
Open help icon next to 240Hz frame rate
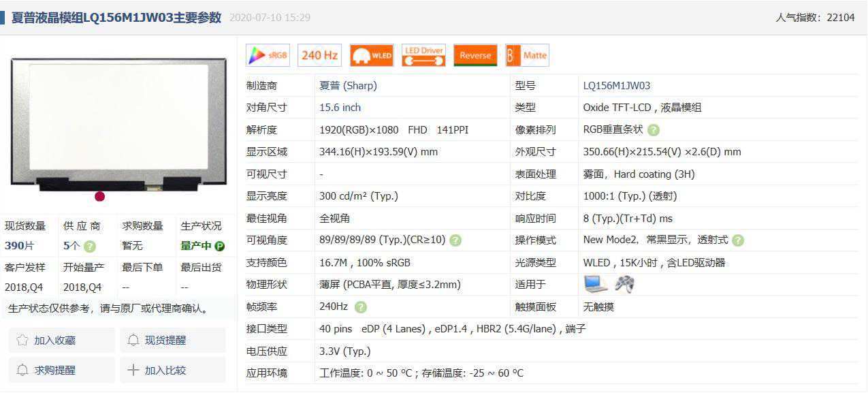pos(361,307)
